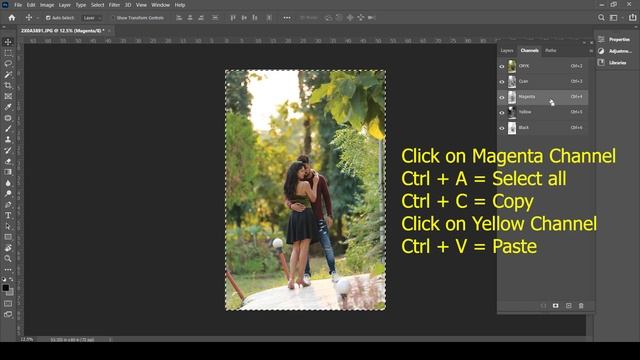The width and height of the screenshot is (640, 360).
Task: Click the Delete channel trash icon
Action: click(581, 305)
